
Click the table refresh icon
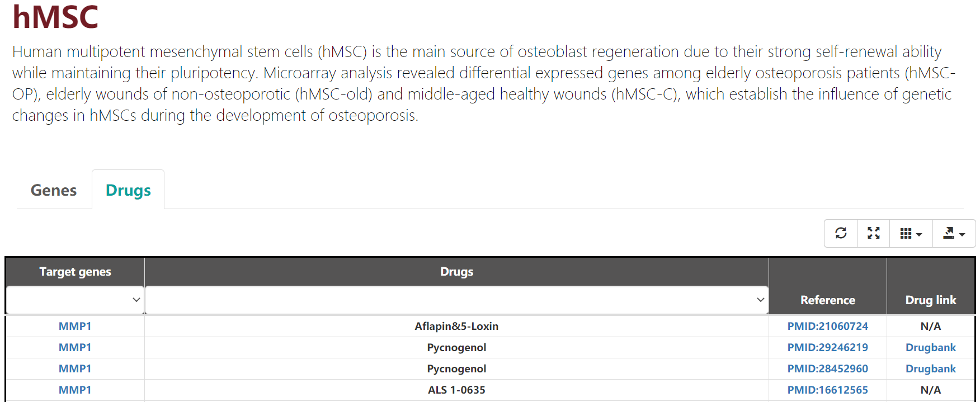(x=841, y=233)
